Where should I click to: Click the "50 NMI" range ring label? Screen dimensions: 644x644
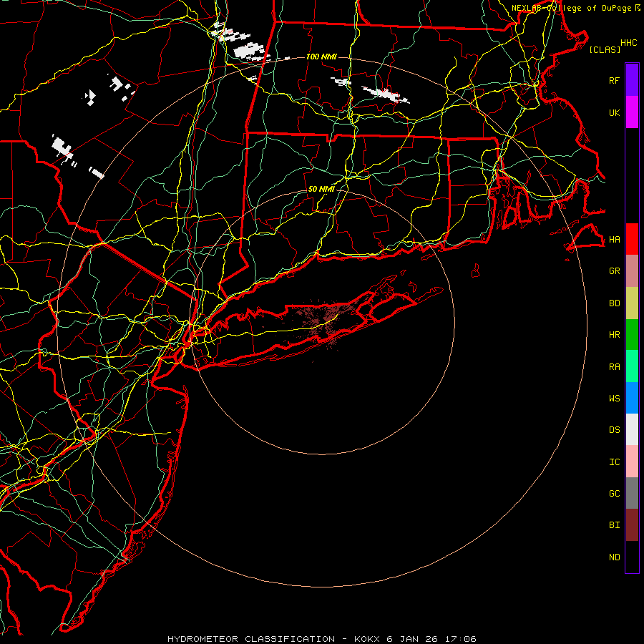[x=321, y=189]
